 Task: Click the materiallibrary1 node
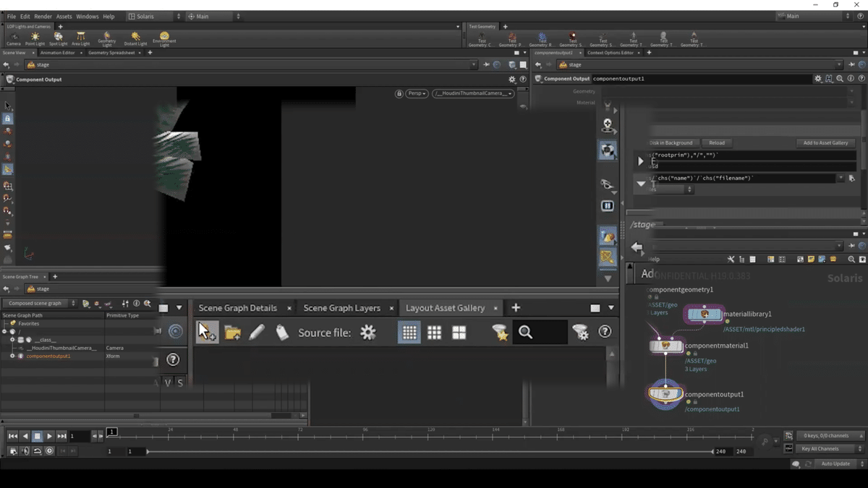(x=705, y=314)
